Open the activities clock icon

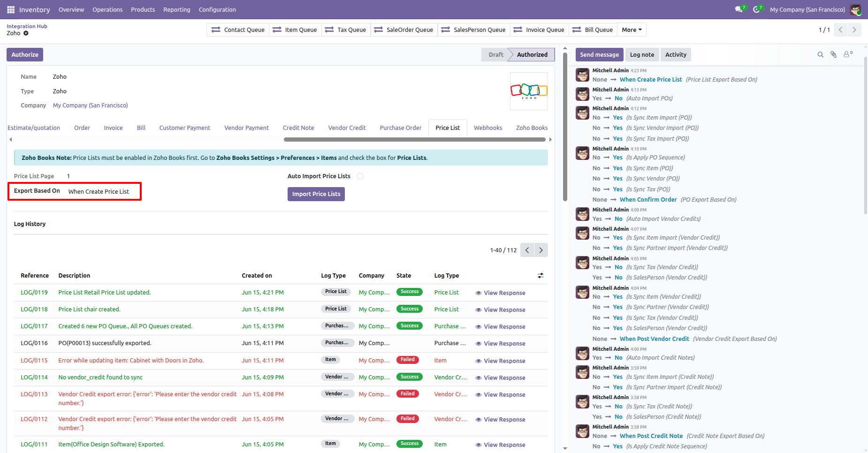click(x=757, y=9)
